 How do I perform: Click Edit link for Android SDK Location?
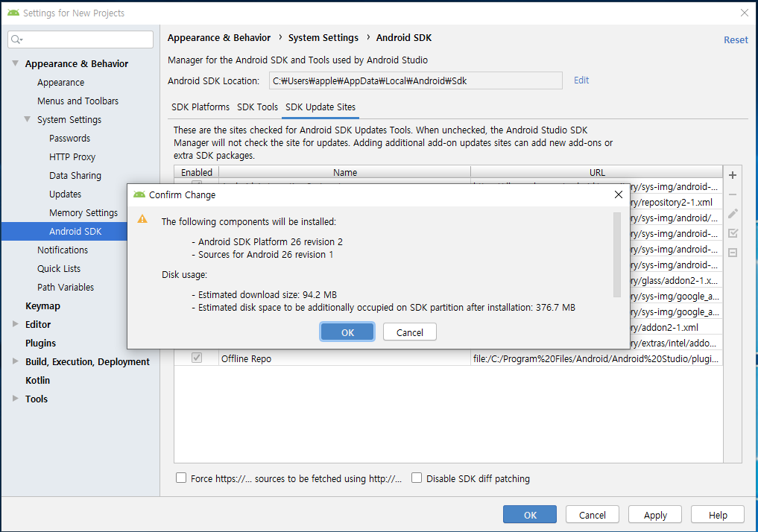click(x=581, y=80)
